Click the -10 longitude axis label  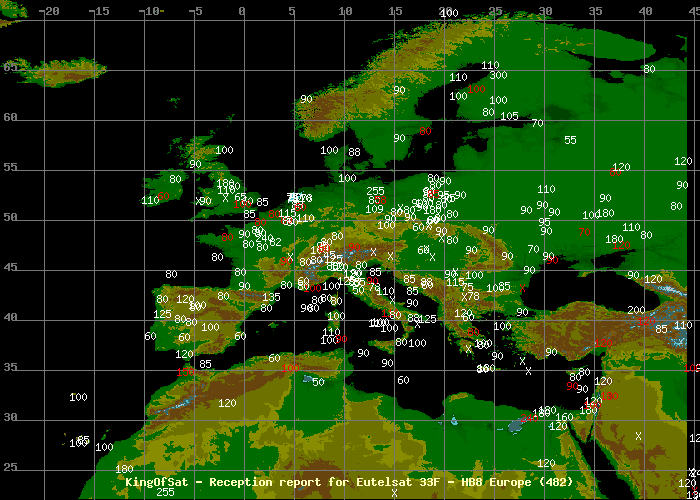[150, 11]
